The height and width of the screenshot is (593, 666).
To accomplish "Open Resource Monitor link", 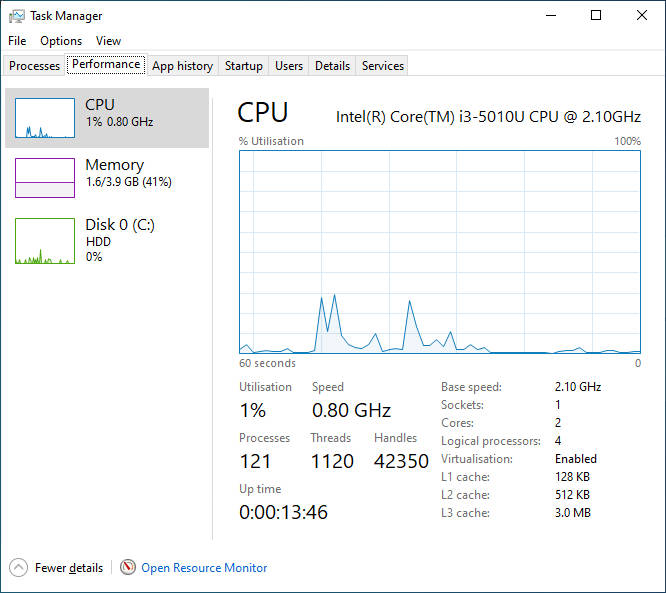I will pos(204,568).
